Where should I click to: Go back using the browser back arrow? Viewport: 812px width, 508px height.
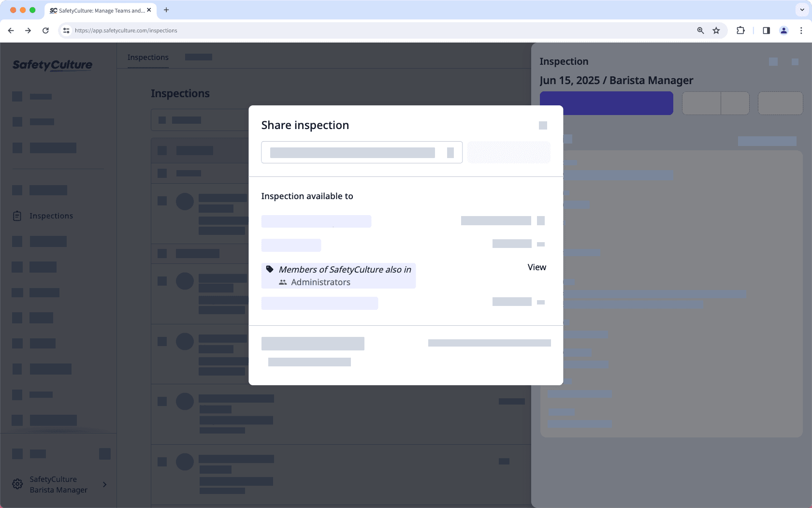[11, 30]
